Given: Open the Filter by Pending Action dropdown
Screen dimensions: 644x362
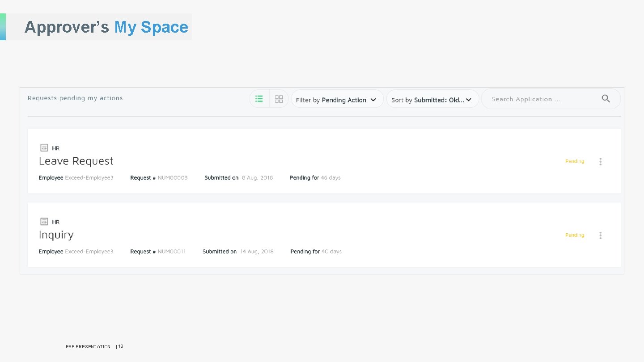Looking at the screenshot, I should 337,99.
